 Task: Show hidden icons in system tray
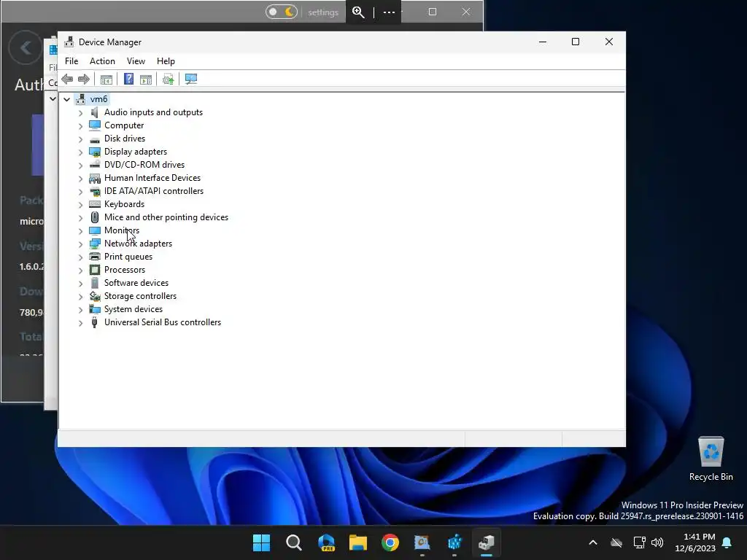(x=592, y=542)
